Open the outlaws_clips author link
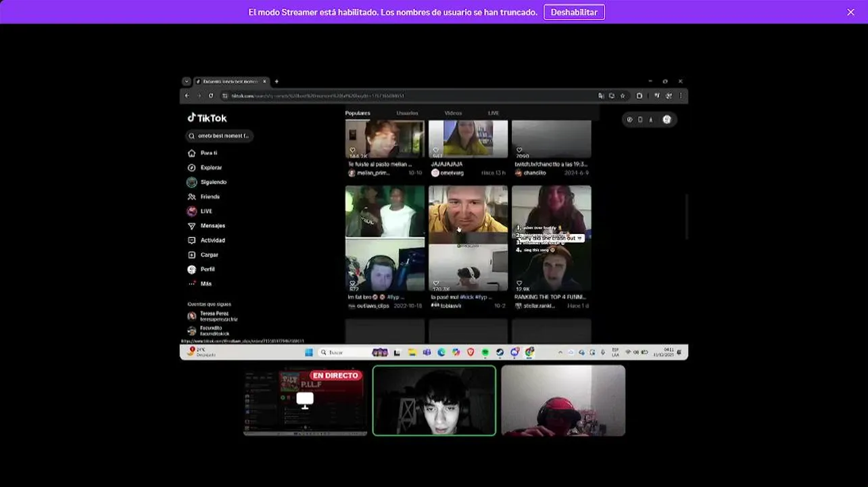The image size is (868, 487). (x=368, y=306)
